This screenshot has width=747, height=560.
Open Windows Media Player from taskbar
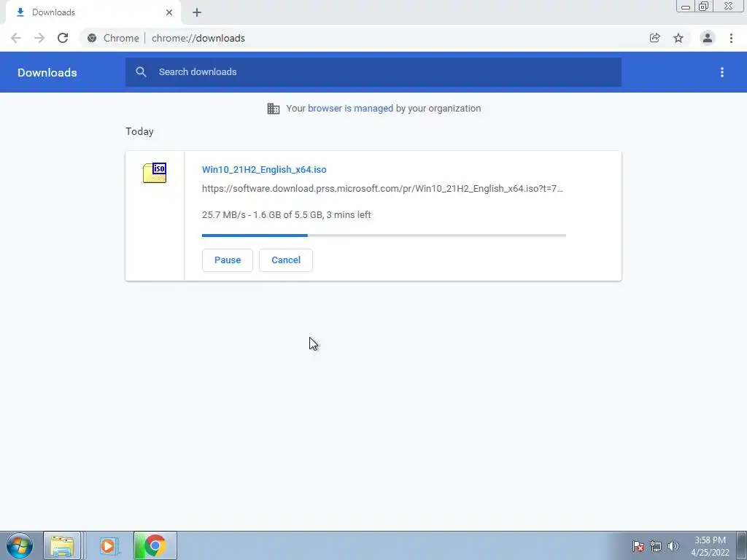coord(108,545)
